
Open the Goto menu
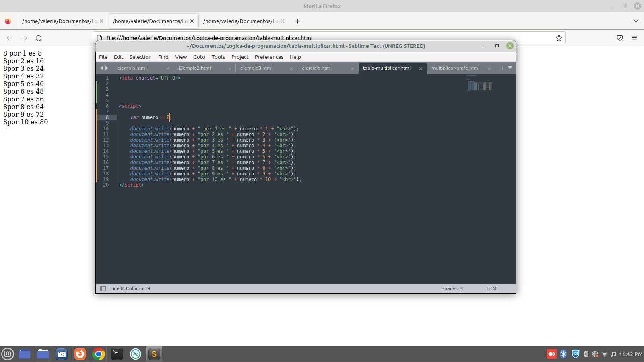(199, 57)
